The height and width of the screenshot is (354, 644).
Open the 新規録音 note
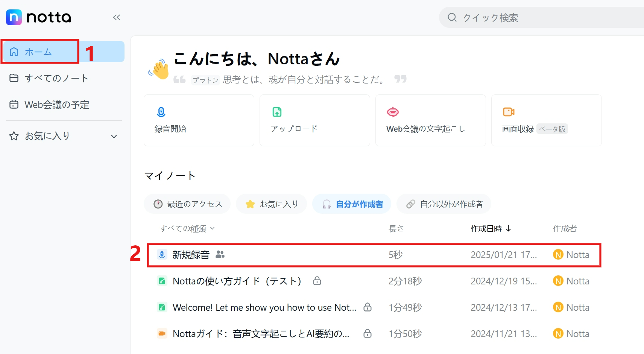(374, 255)
